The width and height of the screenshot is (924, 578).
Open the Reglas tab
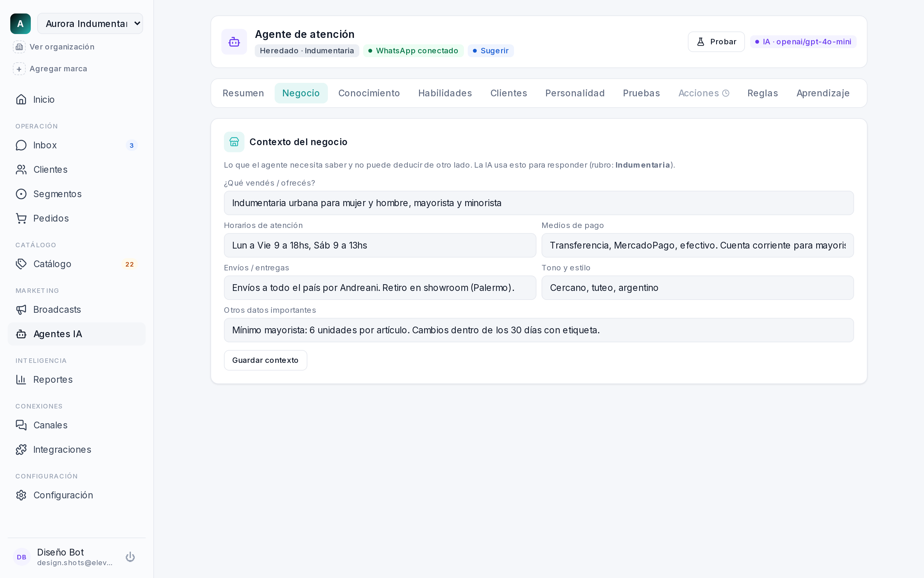763,93
